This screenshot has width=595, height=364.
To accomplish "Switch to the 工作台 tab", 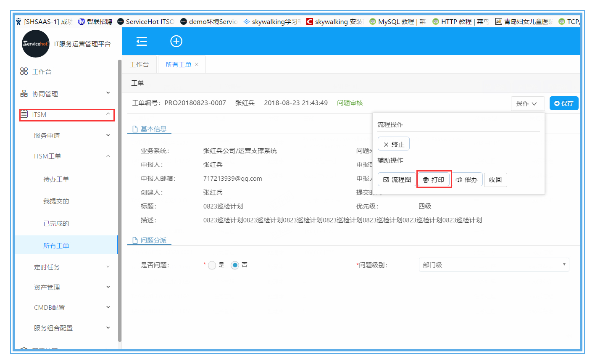I will click(139, 64).
